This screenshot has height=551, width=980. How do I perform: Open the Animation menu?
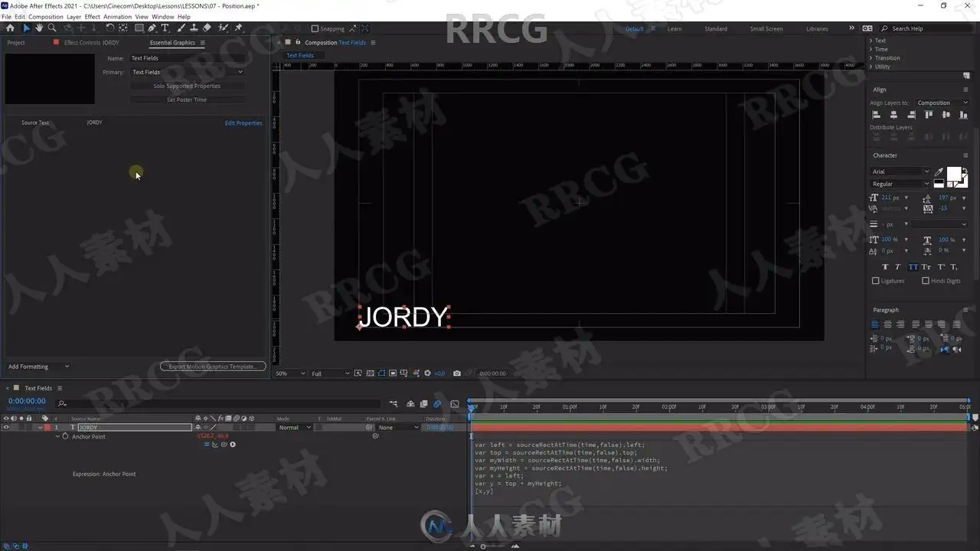click(x=117, y=17)
